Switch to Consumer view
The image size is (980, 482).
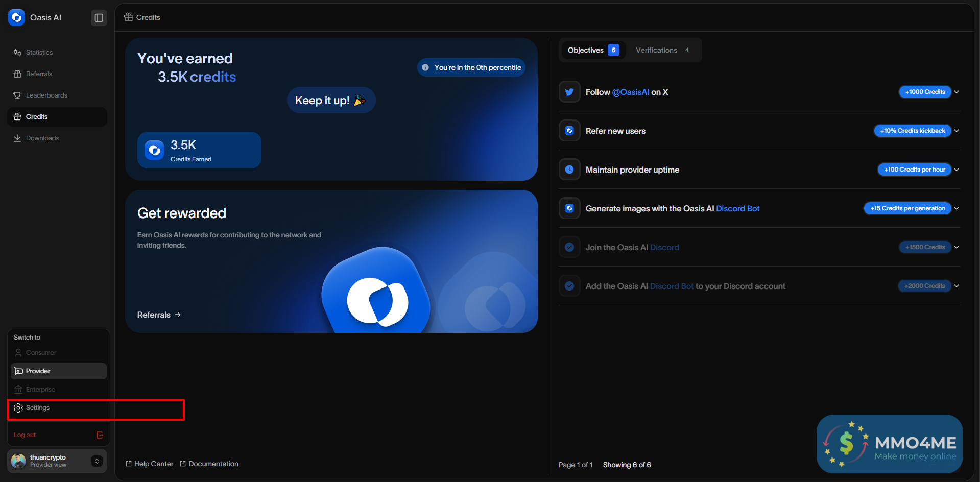[59, 353]
